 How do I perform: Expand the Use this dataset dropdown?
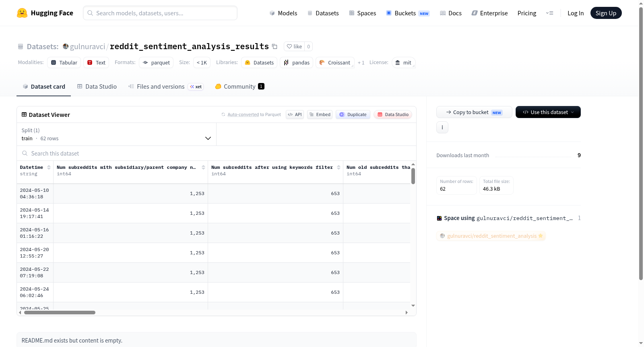pos(548,112)
